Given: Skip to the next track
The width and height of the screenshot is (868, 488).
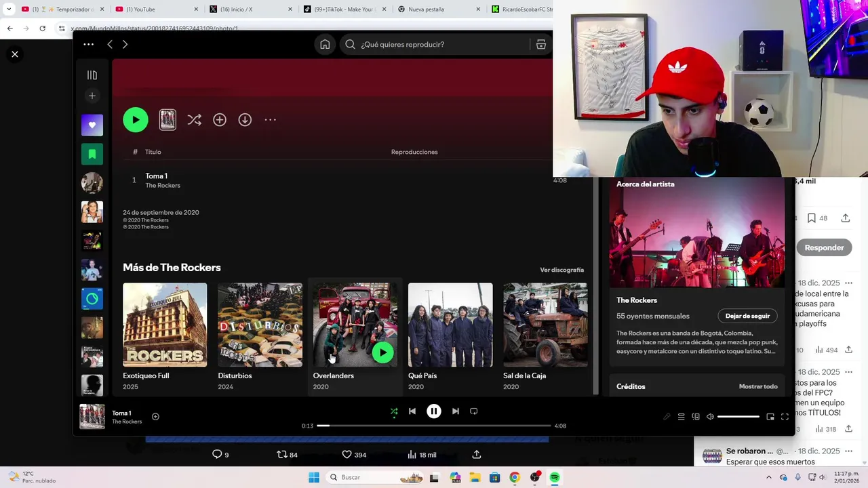Looking at the screenshot, I should pyautogui.click(x=456, y=411).
